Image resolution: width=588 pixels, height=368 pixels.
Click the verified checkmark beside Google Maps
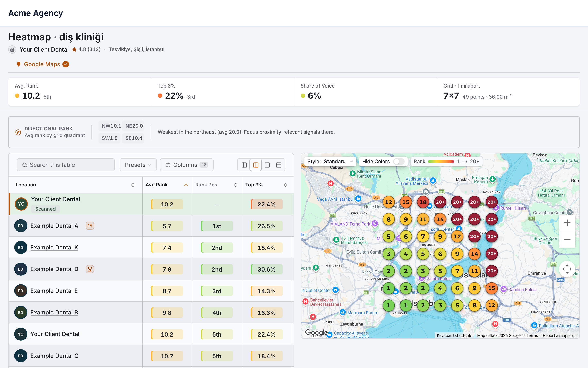(x=66, y=64)
